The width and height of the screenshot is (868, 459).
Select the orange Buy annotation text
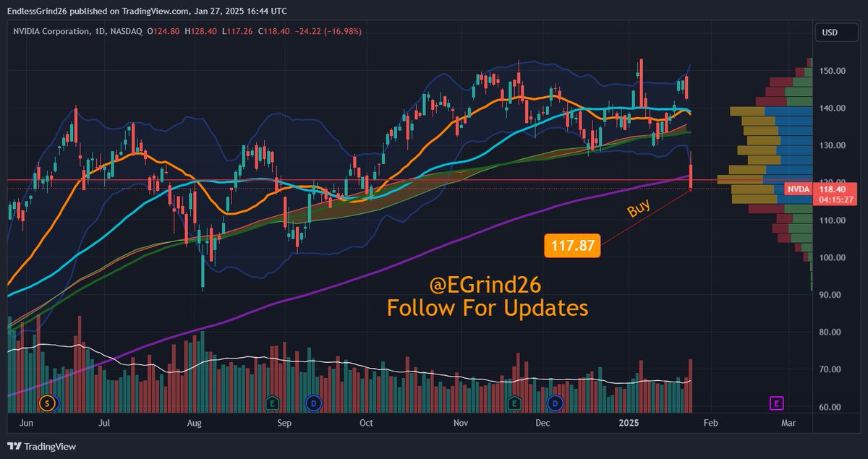(x=638, y=209)
